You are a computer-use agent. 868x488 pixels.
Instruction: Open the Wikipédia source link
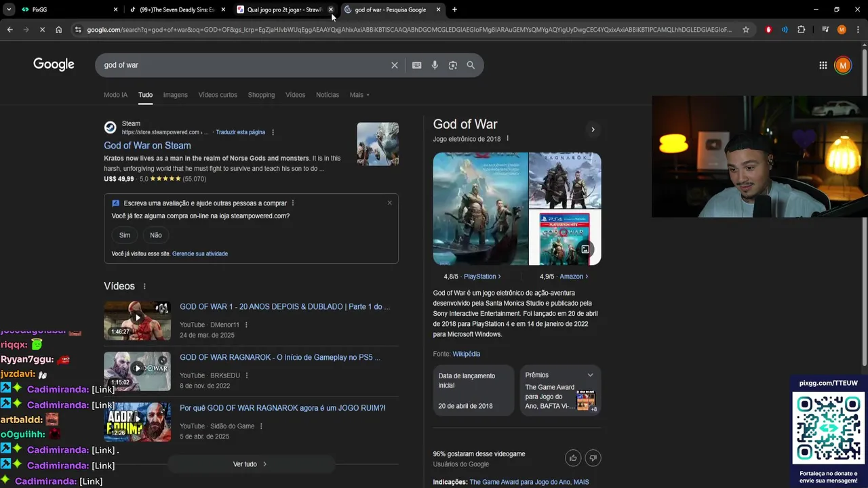(x=466, y=354)
